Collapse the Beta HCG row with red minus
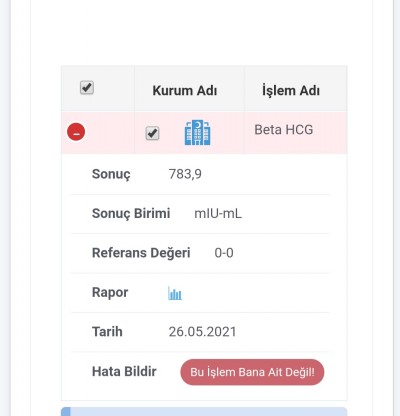The height and width of the screenshot is (416, 400). pyautogui.click(x=76, y=132)
